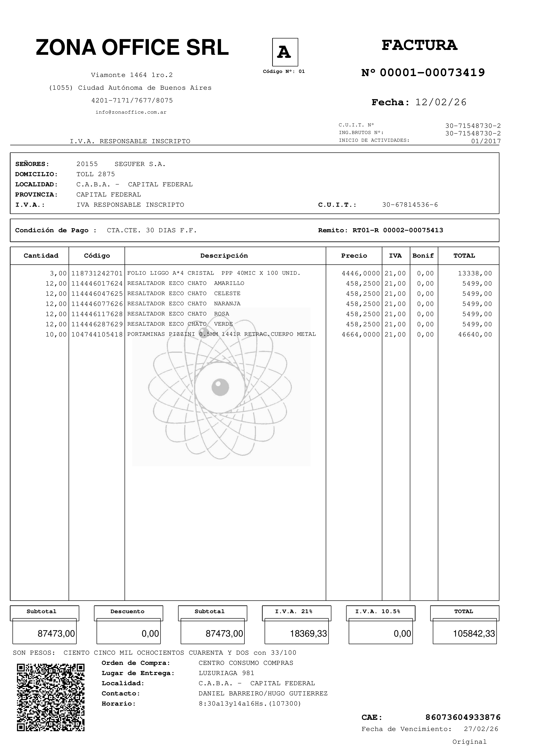Click the product code 114446017624

pyautogui.click(x=97, y=283)
